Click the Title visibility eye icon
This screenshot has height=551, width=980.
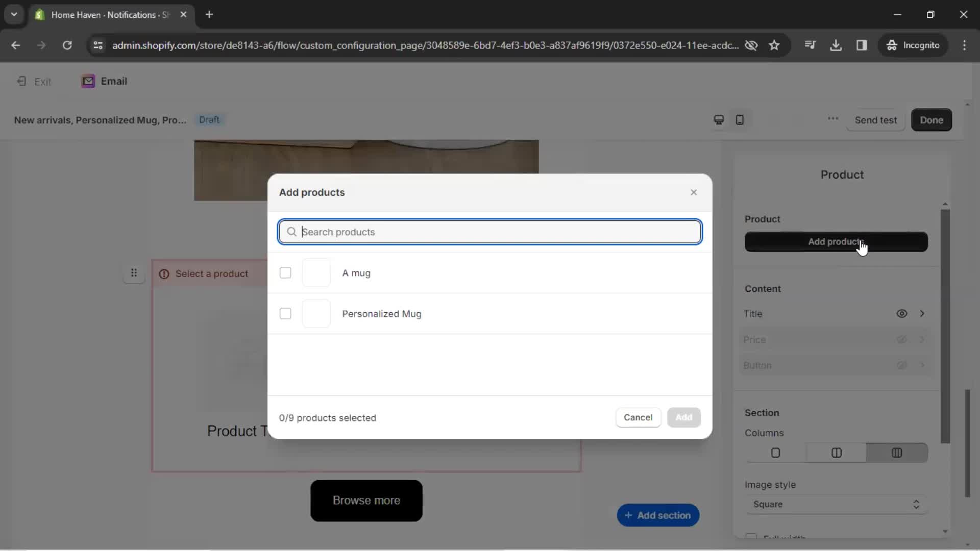tap(901, 314)
